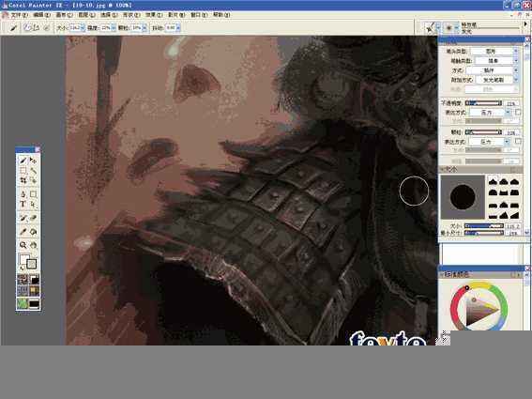The width and height of the screenshot is (532, 399).
Task: Enable straight line strokes on property bar
Action: click(36, 28)
